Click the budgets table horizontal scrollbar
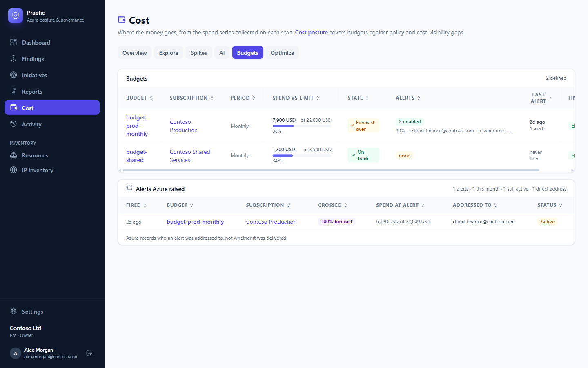This screenshot has height=368, width=588. [331, 170]
